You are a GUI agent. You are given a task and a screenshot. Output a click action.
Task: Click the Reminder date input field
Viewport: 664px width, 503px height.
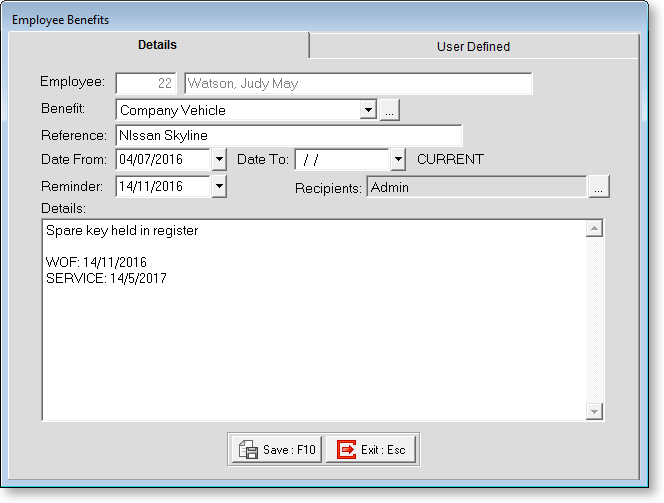[x=163, y=186]
